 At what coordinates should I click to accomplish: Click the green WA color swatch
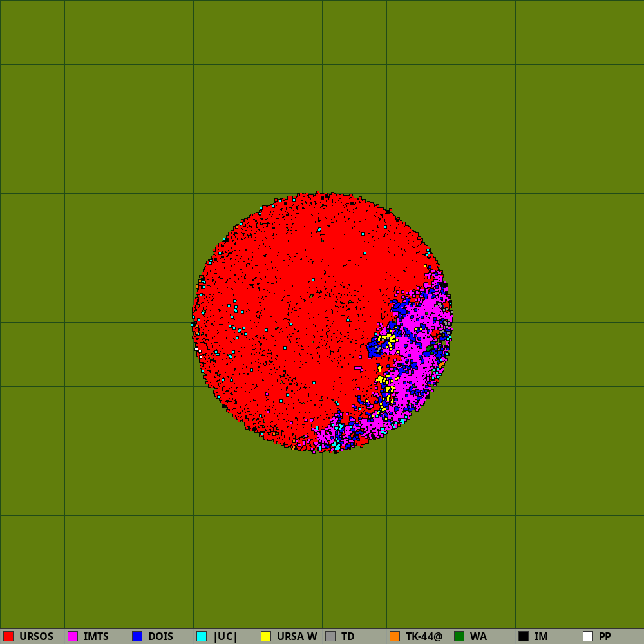459,636
